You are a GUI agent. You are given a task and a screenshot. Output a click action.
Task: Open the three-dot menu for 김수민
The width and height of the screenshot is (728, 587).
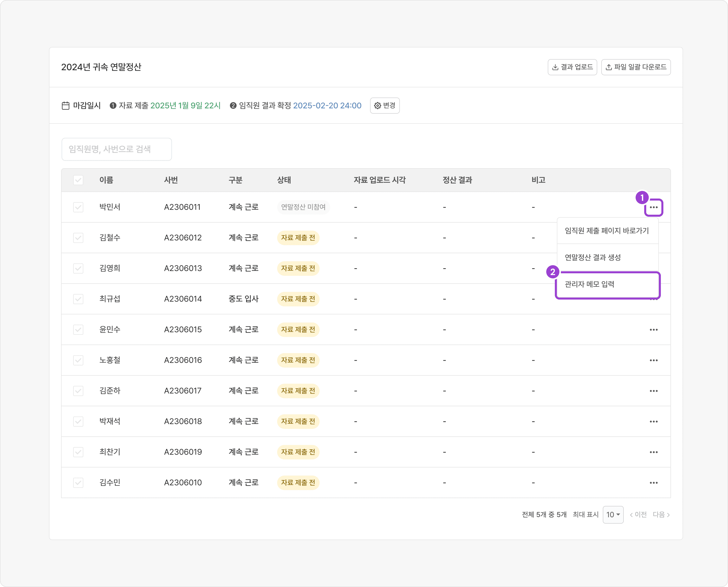(653, 482)
